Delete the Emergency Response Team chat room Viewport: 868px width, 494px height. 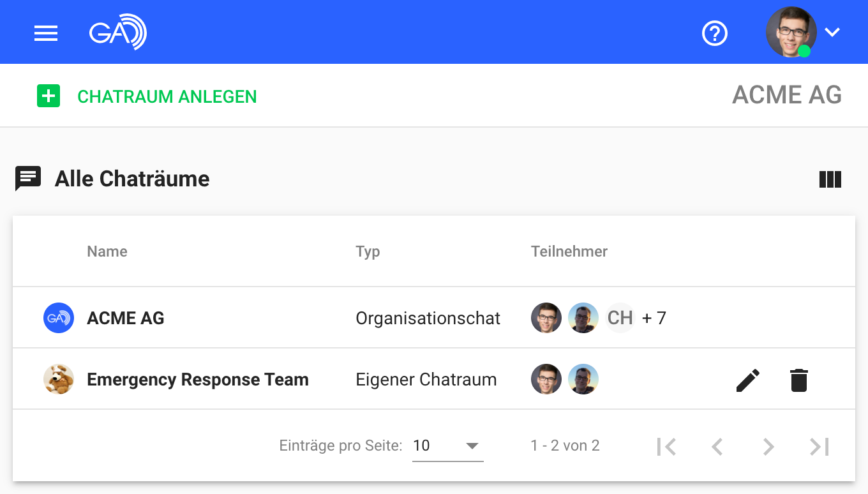798,379
